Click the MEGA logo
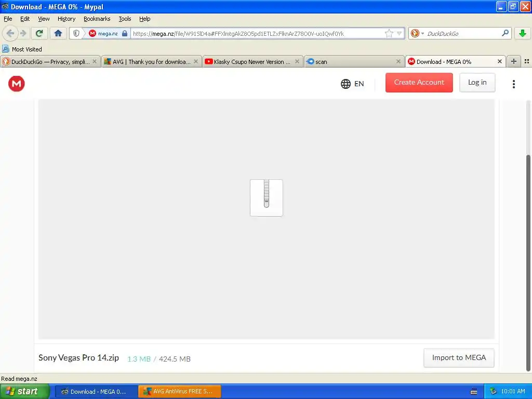This screenshot has width=532, height=399. pyautogui.click(x=16, y=84)
